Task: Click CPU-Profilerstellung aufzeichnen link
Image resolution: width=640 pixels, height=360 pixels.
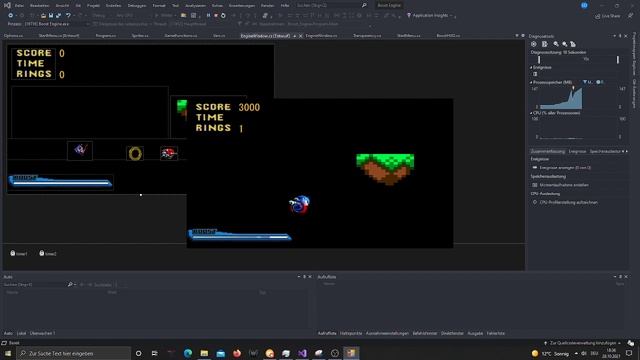Action: tap(568, 202)
